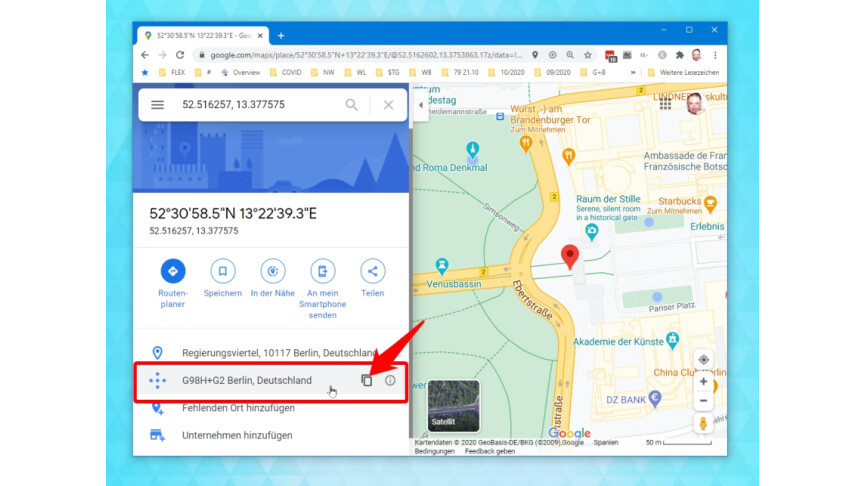Screen dimensions: 864x486
Task: Click the zoom magnifier in address bar
Action: coord(570,55)
